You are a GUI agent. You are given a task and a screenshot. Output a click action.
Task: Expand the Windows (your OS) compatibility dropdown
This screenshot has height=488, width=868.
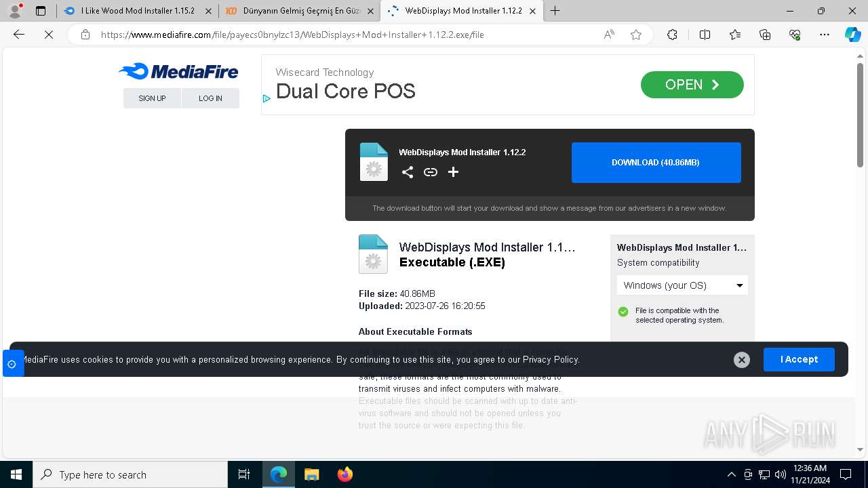coord(682,285)
